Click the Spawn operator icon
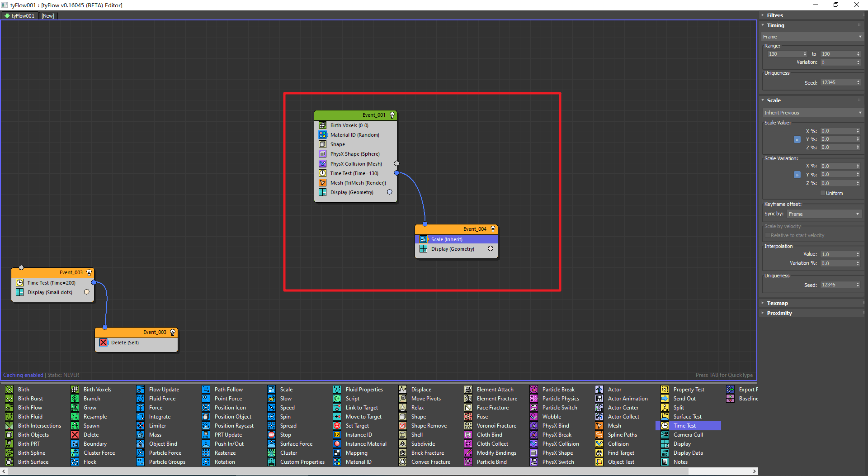868x476 pixels. pyautogui.click(x=75, y=426)
